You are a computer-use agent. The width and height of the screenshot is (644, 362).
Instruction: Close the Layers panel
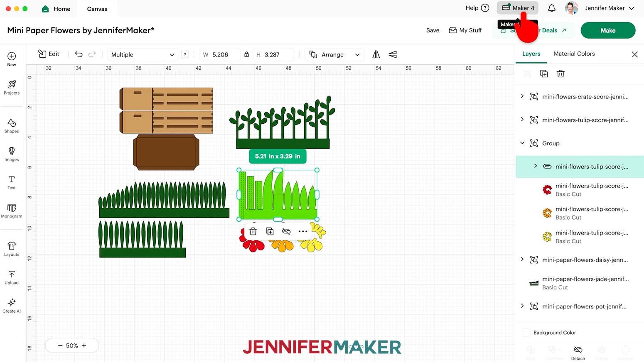click(634, 54)
